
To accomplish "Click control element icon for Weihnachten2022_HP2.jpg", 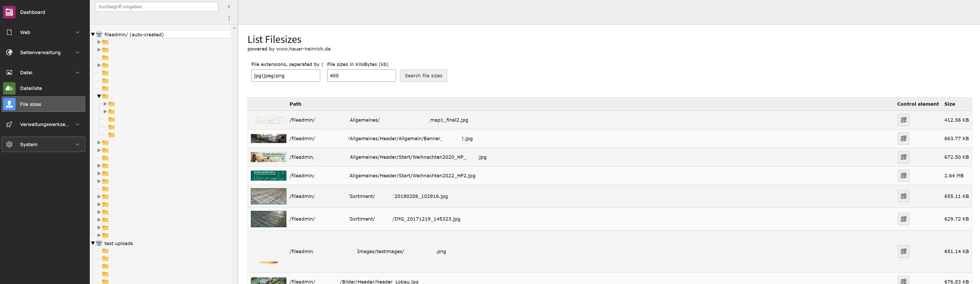I will click(x=903, y=176).
